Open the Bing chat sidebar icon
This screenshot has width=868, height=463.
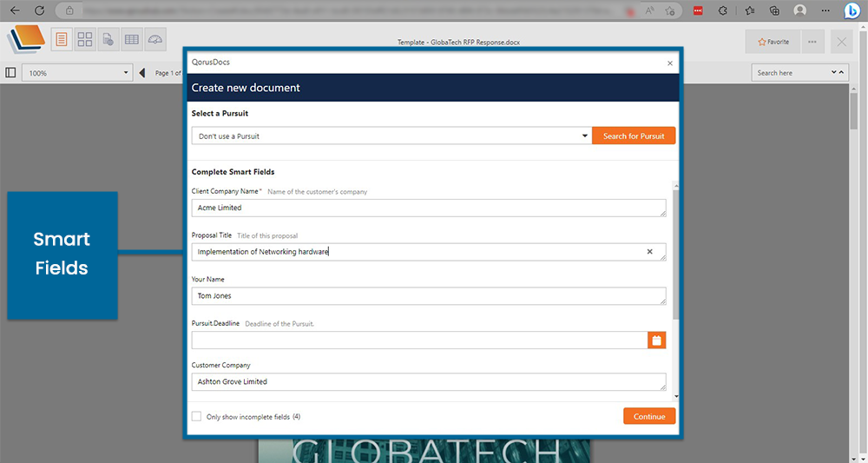(852, 10)
